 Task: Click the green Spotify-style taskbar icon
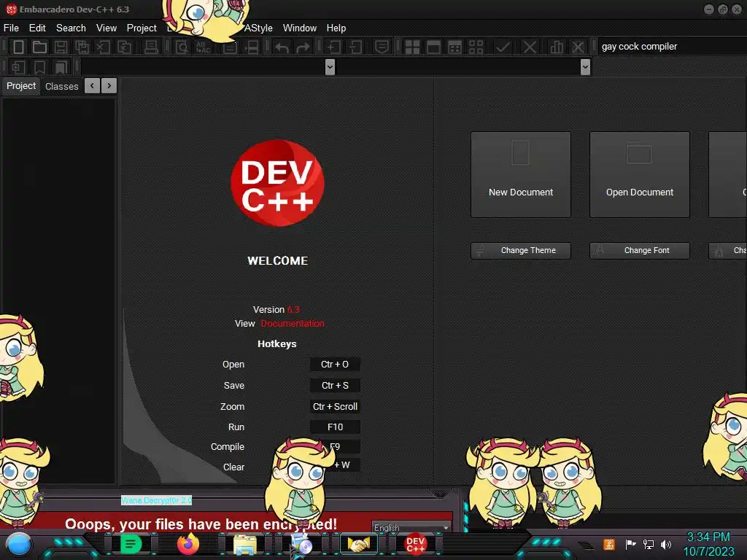click(131, 544)
